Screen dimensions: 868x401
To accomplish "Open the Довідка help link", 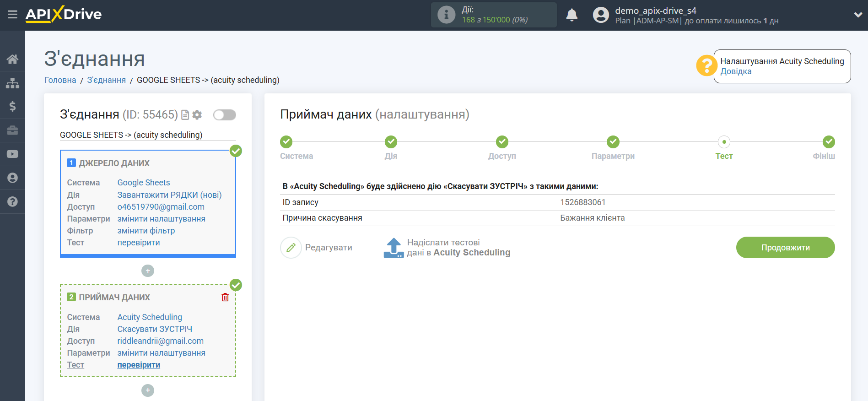I will point(736,71).
